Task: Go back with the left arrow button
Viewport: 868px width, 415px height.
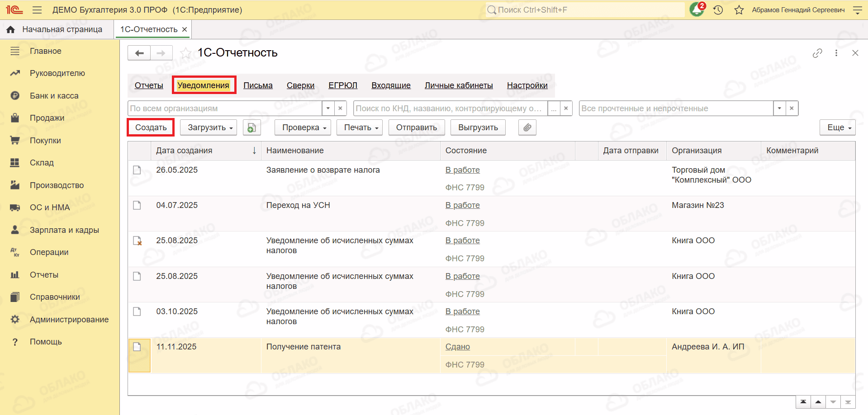Action: coord(139,53)
